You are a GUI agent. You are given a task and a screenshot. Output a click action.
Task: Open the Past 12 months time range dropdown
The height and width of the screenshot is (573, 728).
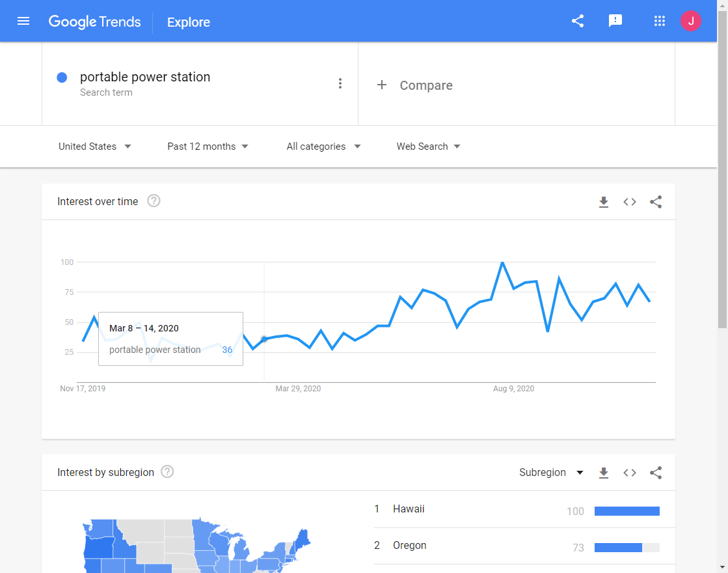click(x=207, y=147)
